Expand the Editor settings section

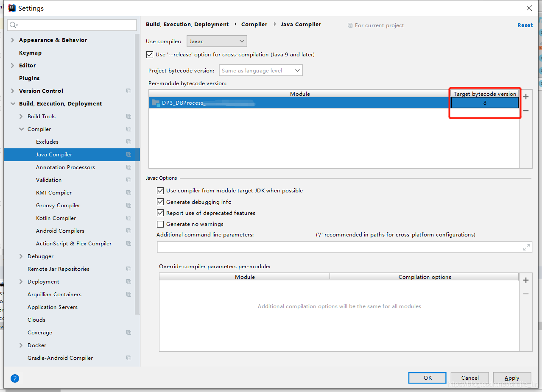[x=13, y=65]
